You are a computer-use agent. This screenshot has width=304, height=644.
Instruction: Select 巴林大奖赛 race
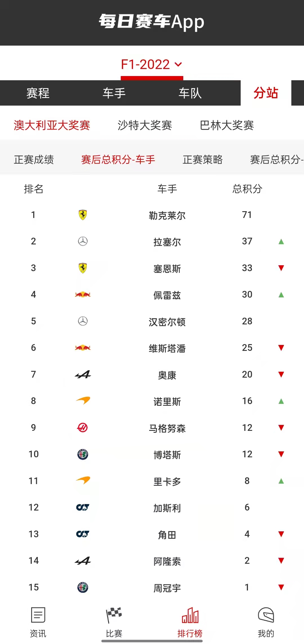pos(227,125)
